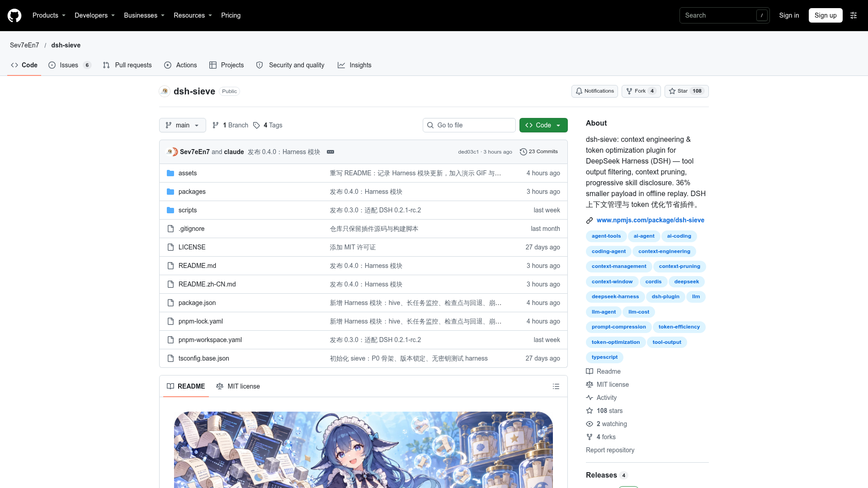The height and width of the screenshot is (488, 868).
Task: Open the pnpm-lock.yaml file
Action: 201,321
